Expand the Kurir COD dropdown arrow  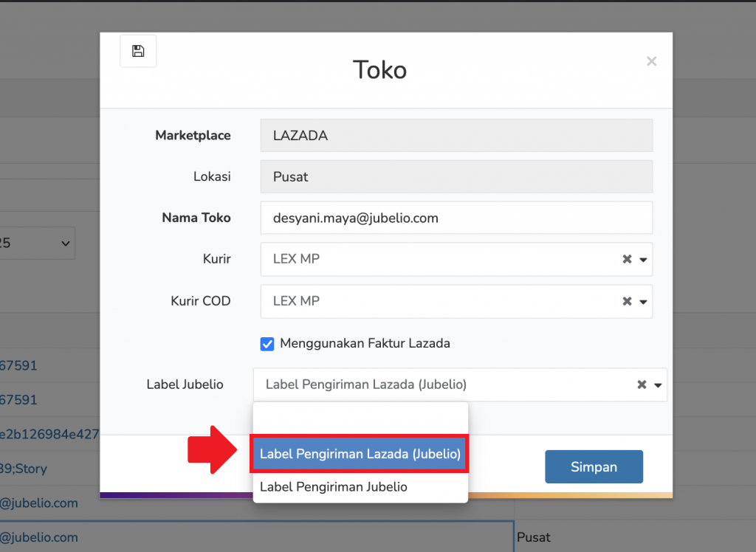pos(643,302)
